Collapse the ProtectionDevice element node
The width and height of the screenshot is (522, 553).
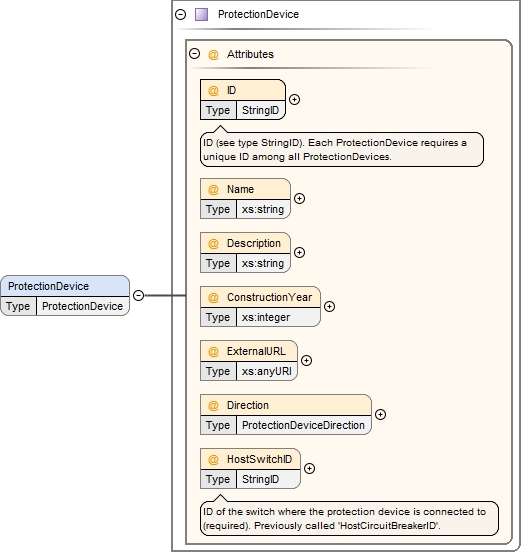pyautogui.click(x=139, y=296)
